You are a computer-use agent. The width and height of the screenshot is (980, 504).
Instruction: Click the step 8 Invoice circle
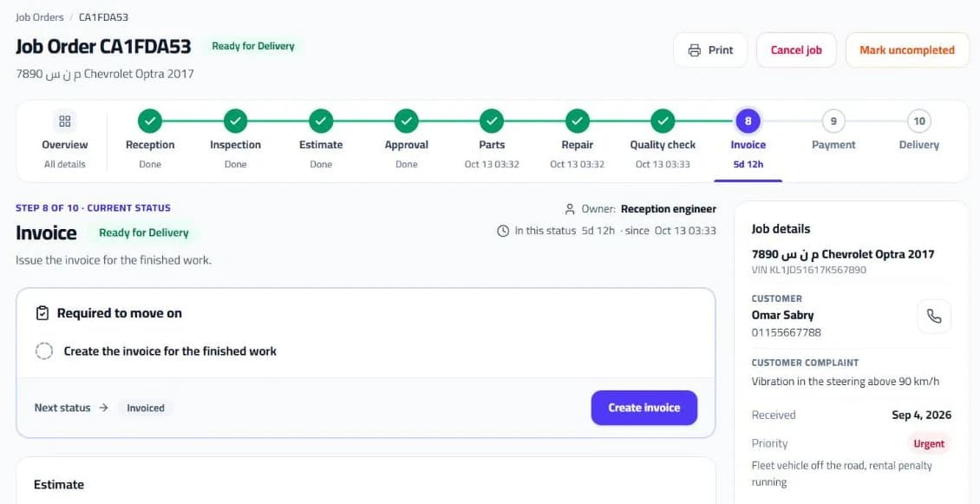(x=748, y=121)
